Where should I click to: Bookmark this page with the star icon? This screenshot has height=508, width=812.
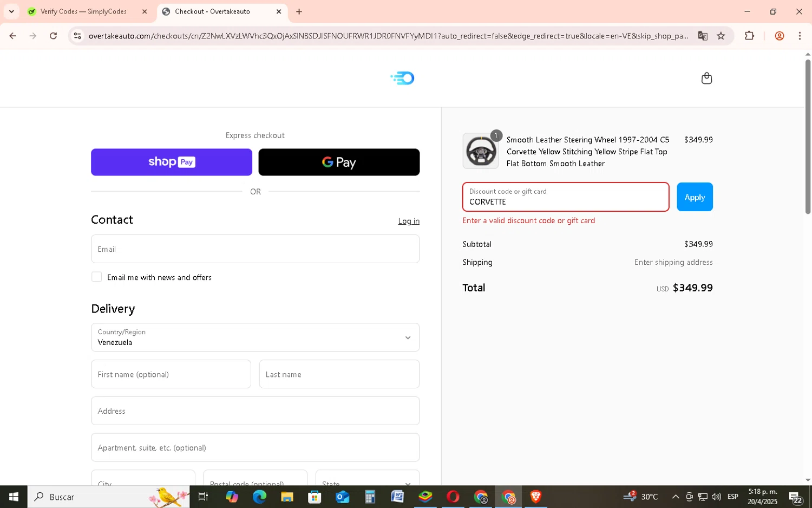(721, 36)
